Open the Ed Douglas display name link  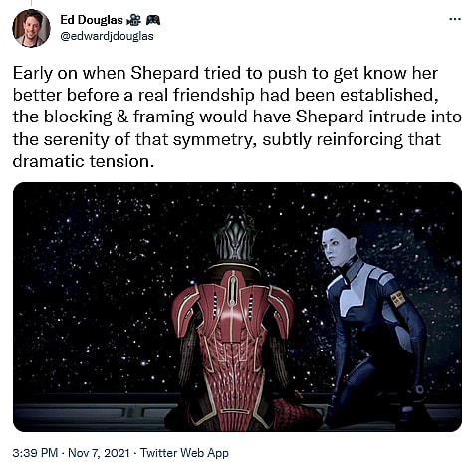[x=92, y=20]
